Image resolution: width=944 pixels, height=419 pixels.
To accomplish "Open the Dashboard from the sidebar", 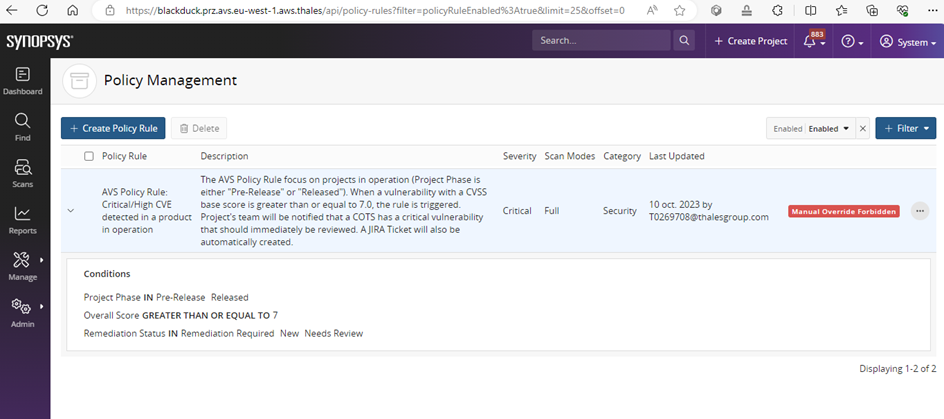I will pyautogui.click(x=23, y=81).
